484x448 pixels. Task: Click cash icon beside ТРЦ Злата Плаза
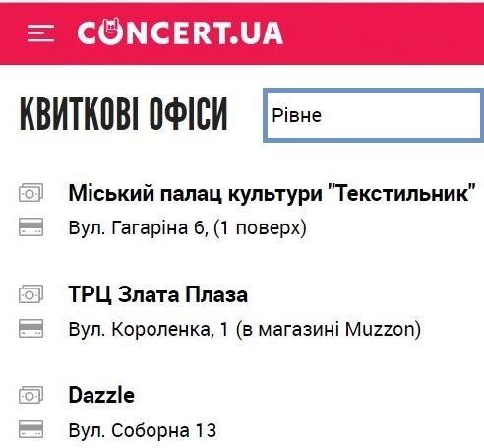(30, 293)
